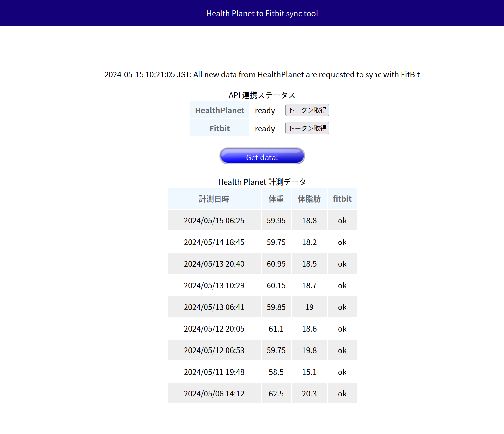Select the weight 59.75 in the 05/14 18:45 row
Viewport: 504px width, 434px height.
tap(276, 242)
